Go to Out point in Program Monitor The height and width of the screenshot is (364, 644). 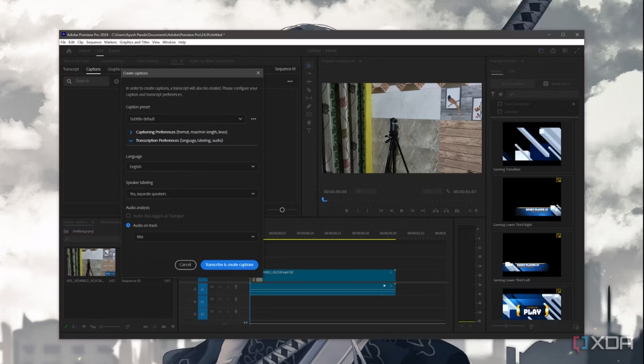tap(423, 211)
